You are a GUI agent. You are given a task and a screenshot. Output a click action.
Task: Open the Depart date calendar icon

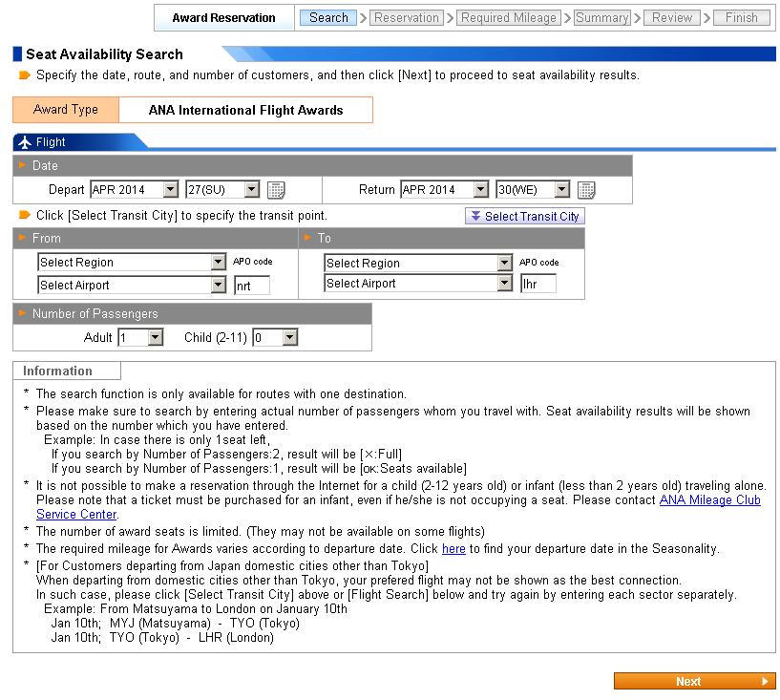(276, 190)
